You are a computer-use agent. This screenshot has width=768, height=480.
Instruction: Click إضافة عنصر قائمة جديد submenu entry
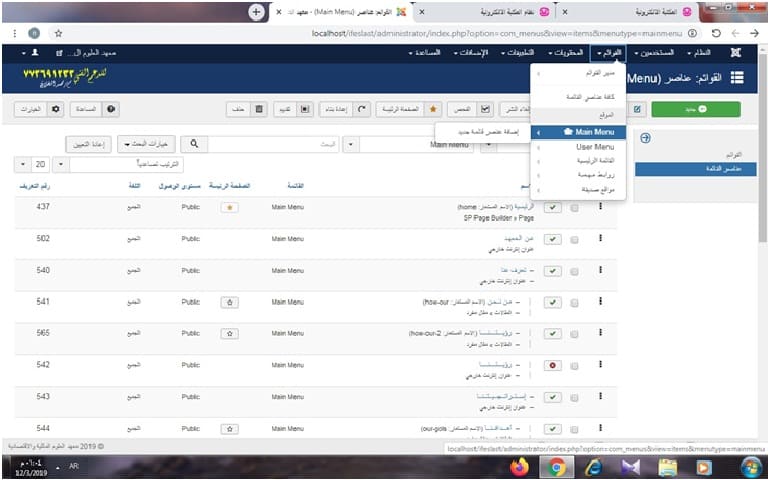pos(488,132)
